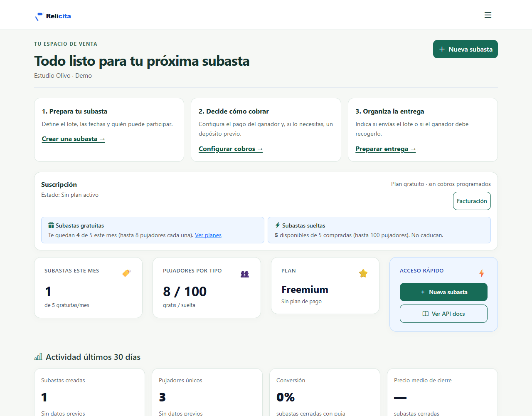The height and width of the screenshot is (416, 532).
Task: Click the heading Todo listo para tu próxima subasta
Action: click(x=142, y=61)
